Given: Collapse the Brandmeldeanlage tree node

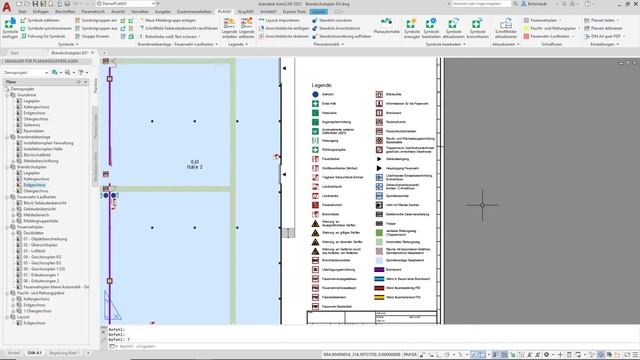Looking at the screenshot, I should point(7,137).
